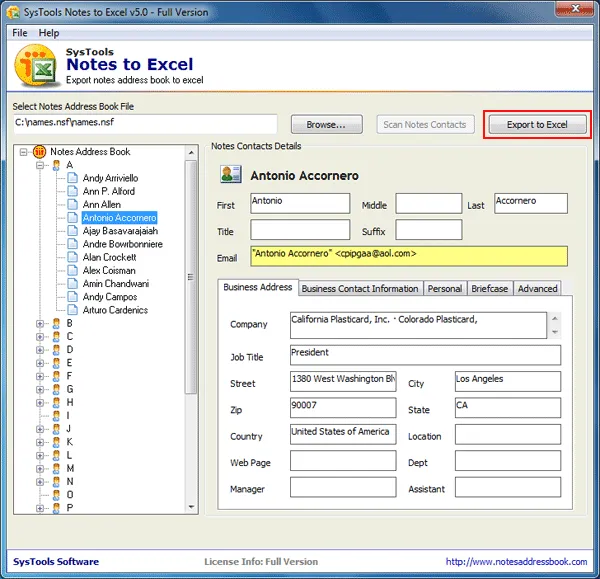Open the Help menu
This screenshot has height=579, width=600.
pyautogui.click(x=49, y=33)
